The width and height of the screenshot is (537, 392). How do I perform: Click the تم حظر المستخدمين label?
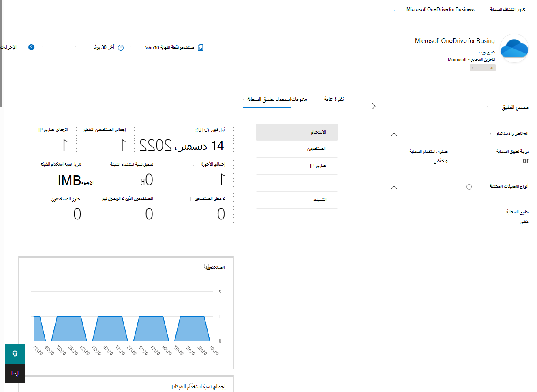point(210,199)
